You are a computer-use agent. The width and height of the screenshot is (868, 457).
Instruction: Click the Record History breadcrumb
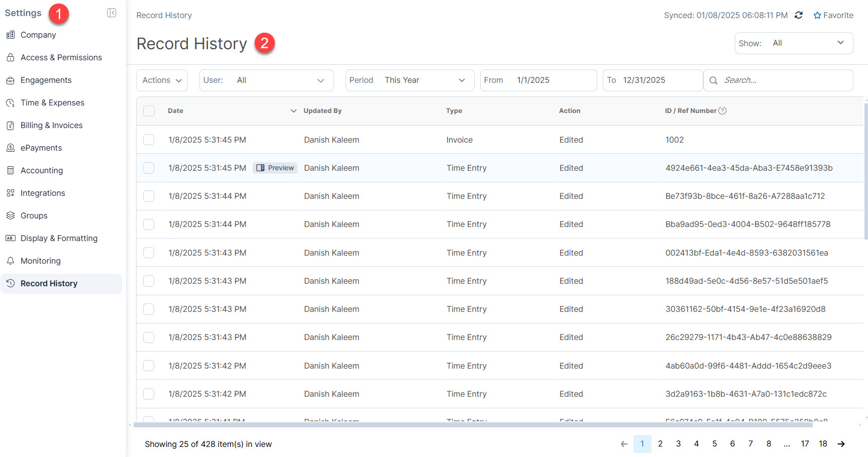pyautogui.click(x=164, y=16)
